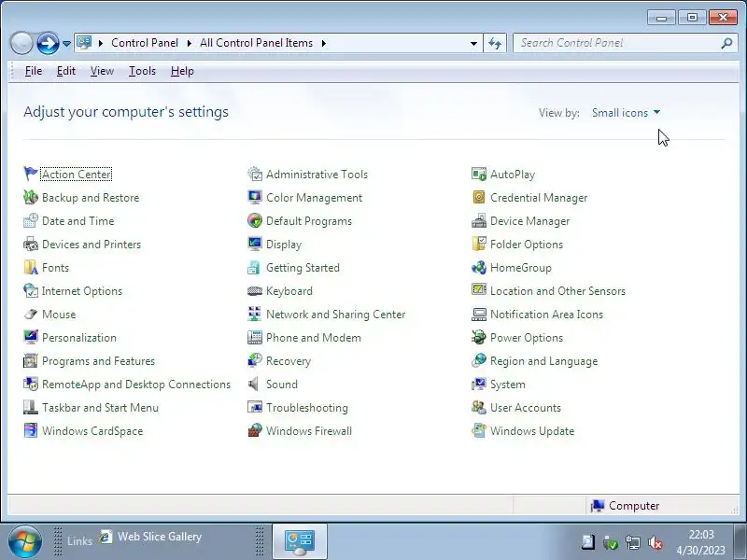Open Network and Sharing Center icon
The image size is (747, 560).
pyautogui.click(x=255, y=314)
